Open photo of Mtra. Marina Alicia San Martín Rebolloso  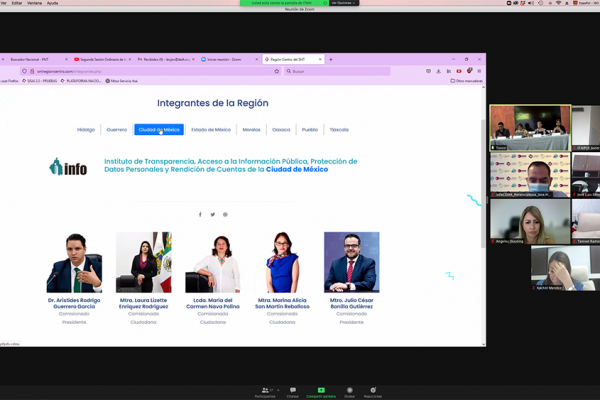click(x=282, y=262)
